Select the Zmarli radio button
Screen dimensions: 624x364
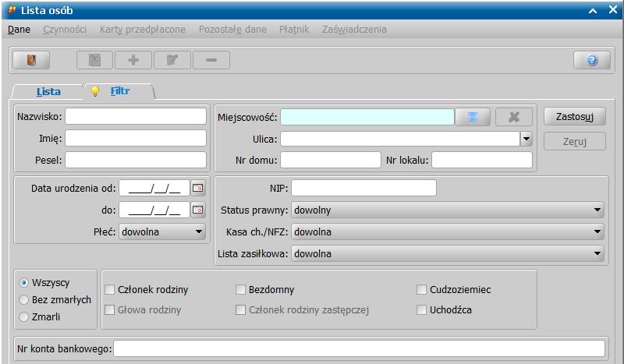click(x=24, y=316)
